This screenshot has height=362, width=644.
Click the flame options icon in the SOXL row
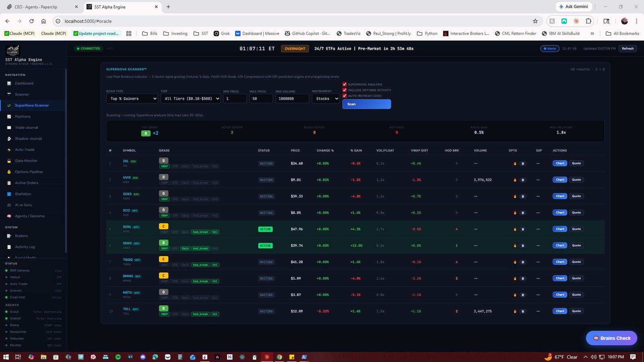click(x=515, y=229)
